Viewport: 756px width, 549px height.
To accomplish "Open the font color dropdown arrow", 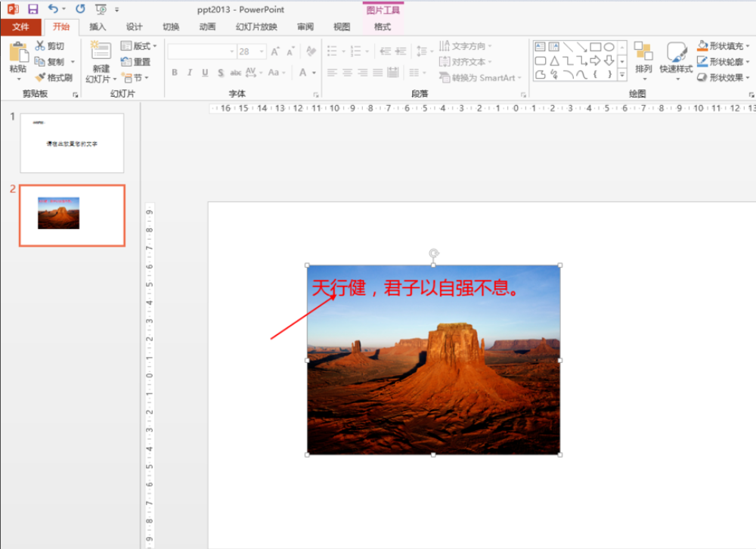I will [314, 73].
